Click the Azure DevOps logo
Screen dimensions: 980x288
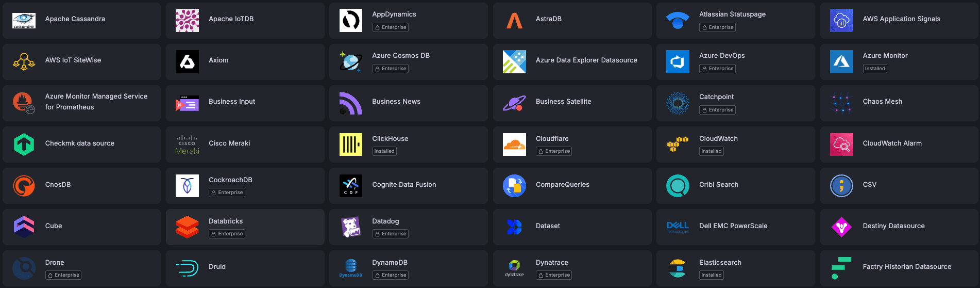click(x=678, y=62)
